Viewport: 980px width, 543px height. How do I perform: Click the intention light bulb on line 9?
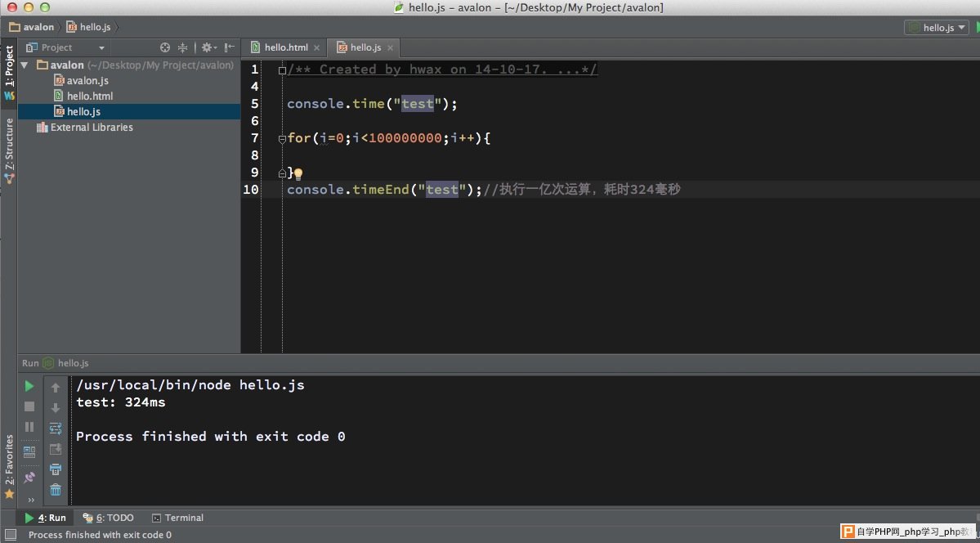(x=298, y=174)
